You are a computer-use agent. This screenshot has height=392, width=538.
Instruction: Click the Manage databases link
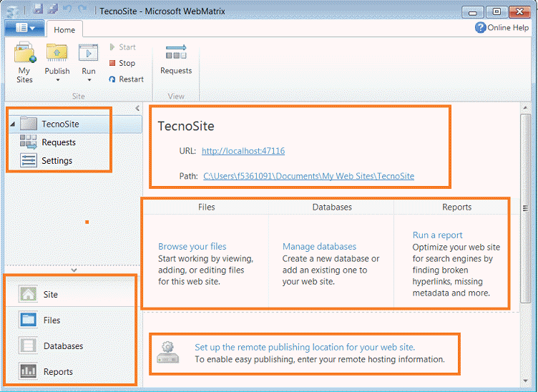pyautogui.click(x=319, y=246)
